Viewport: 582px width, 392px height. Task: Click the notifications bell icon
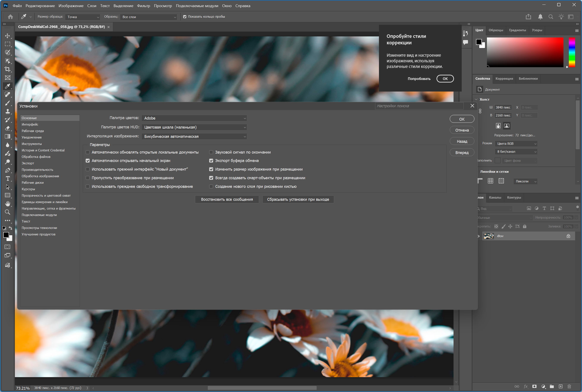[540, 17]
